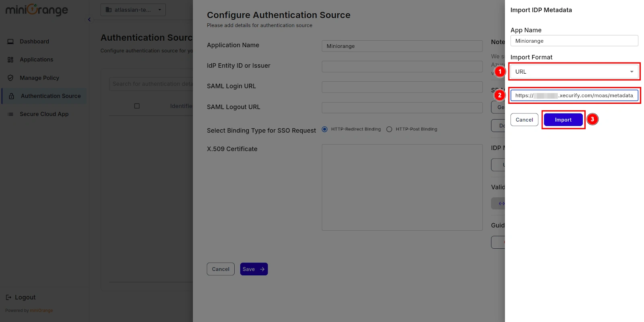Viewport: 644px width, 322px height.
Task: Click Cancel in Import IDP Metadata panel
Action: [x=524, y=120]
